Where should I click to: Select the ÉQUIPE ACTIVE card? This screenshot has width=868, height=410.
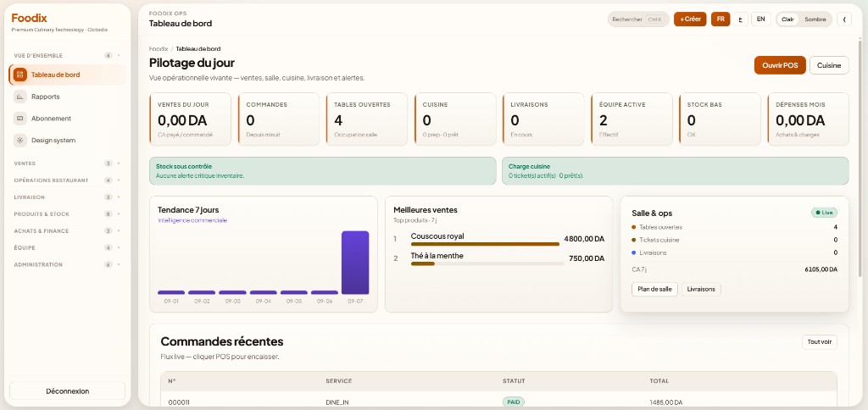tap(632, 119)
